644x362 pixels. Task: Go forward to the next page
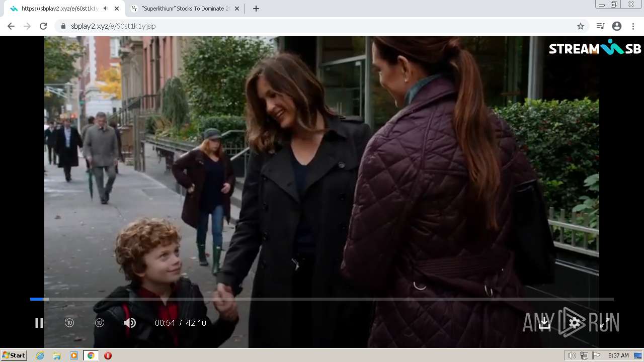(27, 26)
